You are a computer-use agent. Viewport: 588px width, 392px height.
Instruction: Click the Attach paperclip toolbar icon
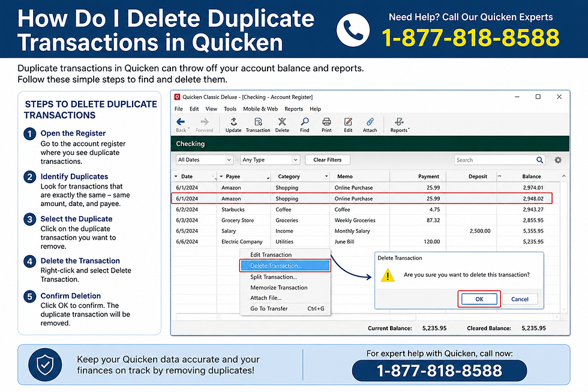pos(370,121)
